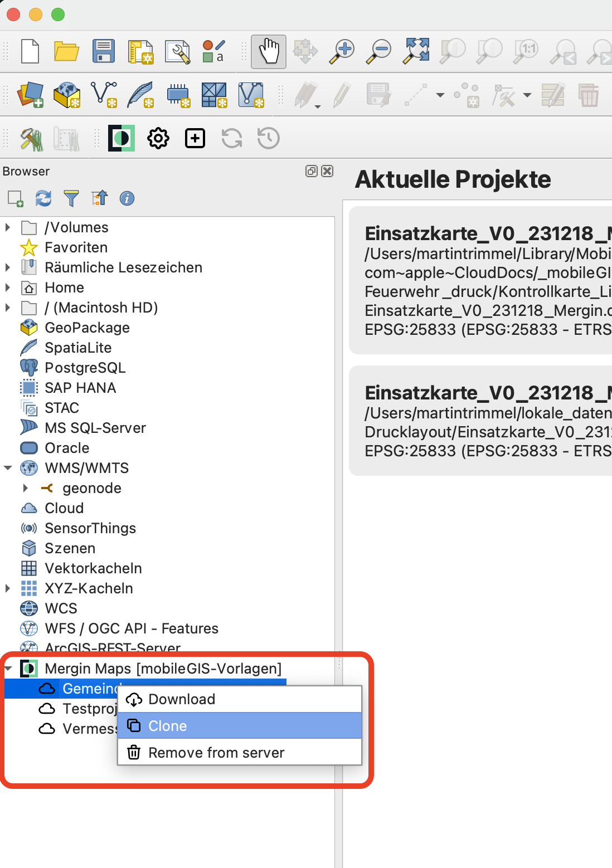This screenshot has height=868, width=612.
Task: Select Favoriten in the browser tree
Action: 76,247
